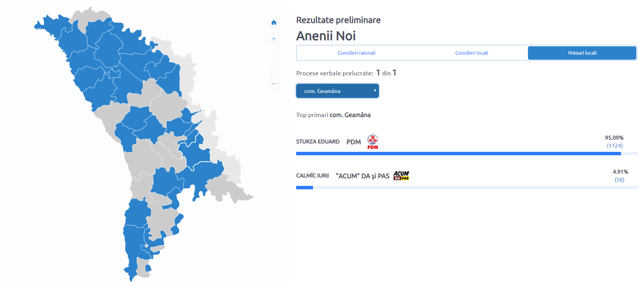Click the ACUM DA PAS party logo
644x288 pixels.
pos(401,176)
